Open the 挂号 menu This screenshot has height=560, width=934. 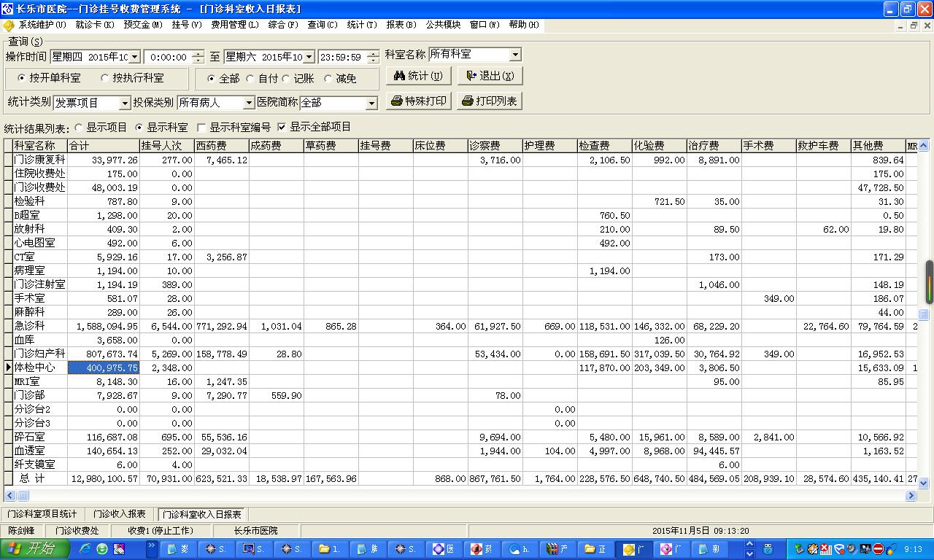[187, 25]
